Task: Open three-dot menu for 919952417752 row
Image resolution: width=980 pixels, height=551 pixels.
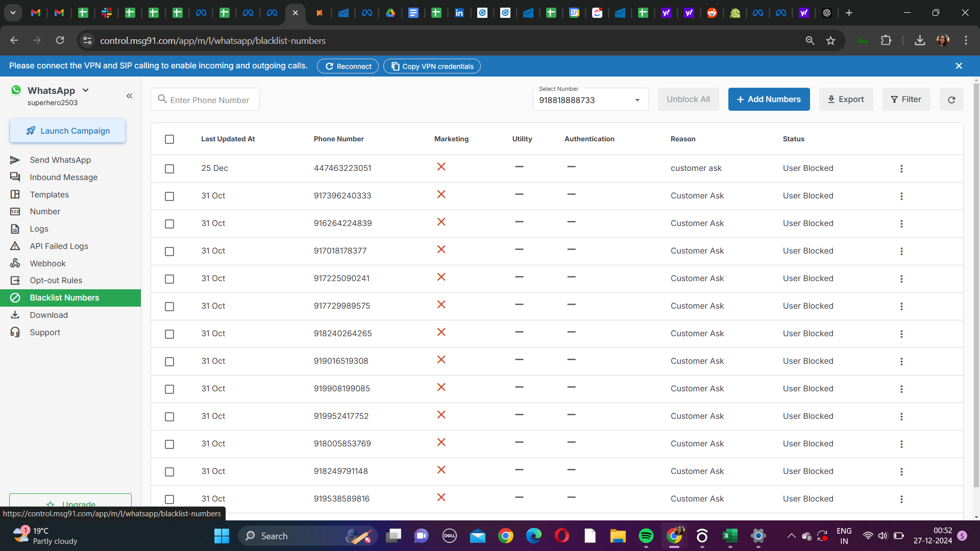Action: tap(901, 416)
